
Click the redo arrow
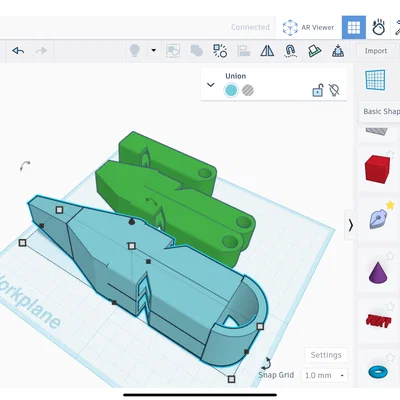pyautogui.click(x=41, y=51)
